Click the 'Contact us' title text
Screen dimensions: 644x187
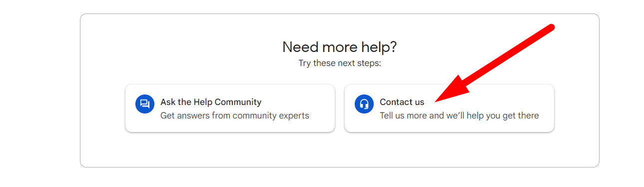click(x=402, y=102)
